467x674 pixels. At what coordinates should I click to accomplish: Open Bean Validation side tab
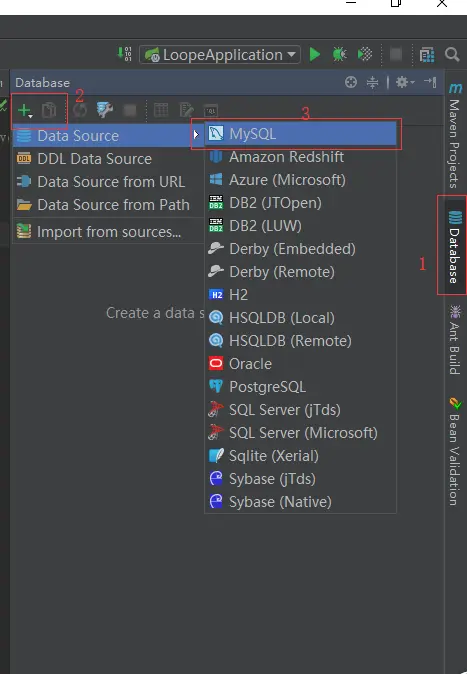pyautogui.click(x=455, y=451)
